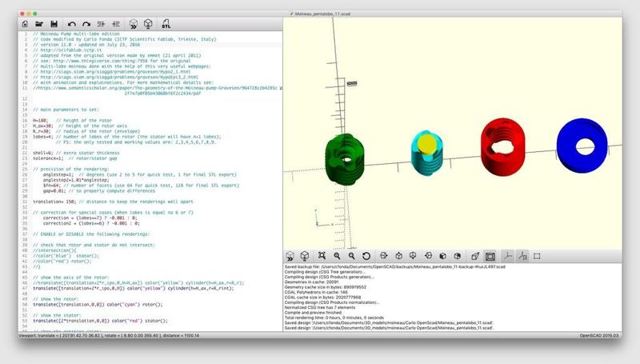Reset the 3D view rotation
The height and width of the screenshot is (364, 640).
366,256
